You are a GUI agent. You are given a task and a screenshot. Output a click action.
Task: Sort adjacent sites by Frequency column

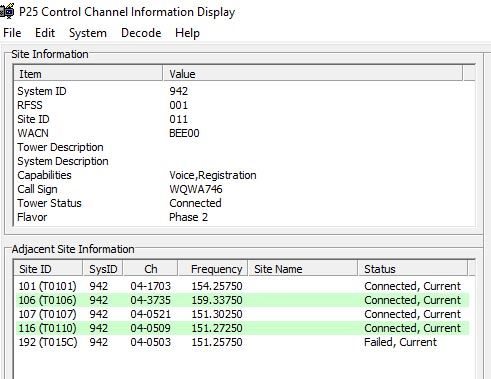[x=213, y=269]
